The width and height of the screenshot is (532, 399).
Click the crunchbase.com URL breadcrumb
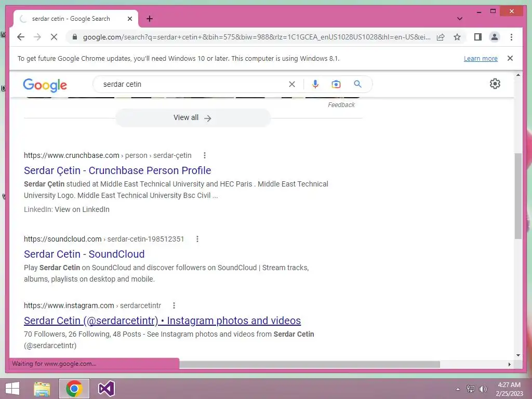pos(108,155)
